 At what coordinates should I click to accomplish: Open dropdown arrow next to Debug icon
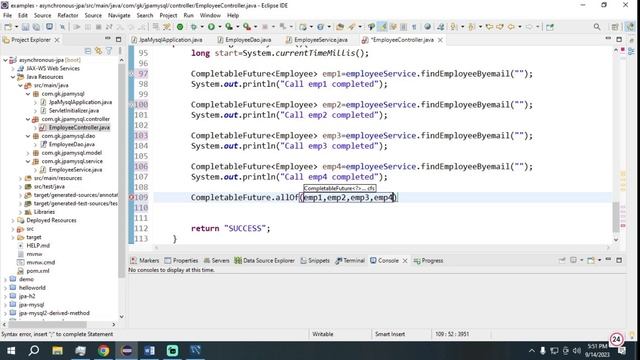pyautogui.click(x=202, y=27)
